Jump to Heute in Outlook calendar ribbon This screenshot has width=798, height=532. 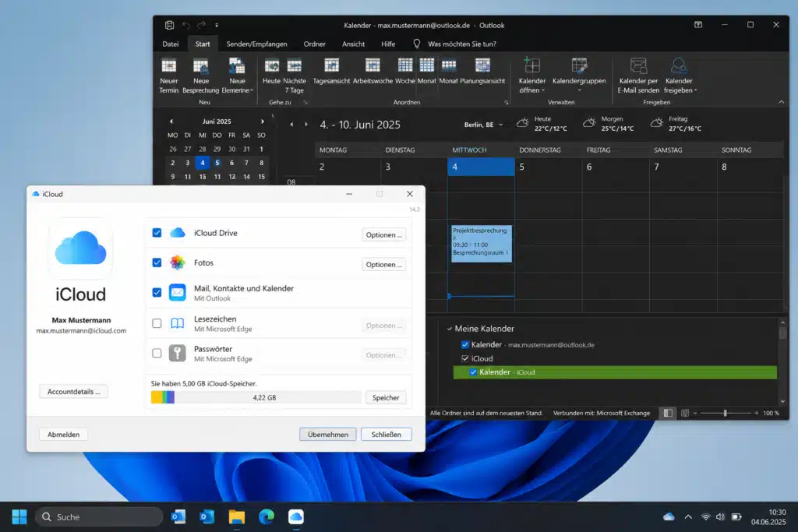pos(271,71)
